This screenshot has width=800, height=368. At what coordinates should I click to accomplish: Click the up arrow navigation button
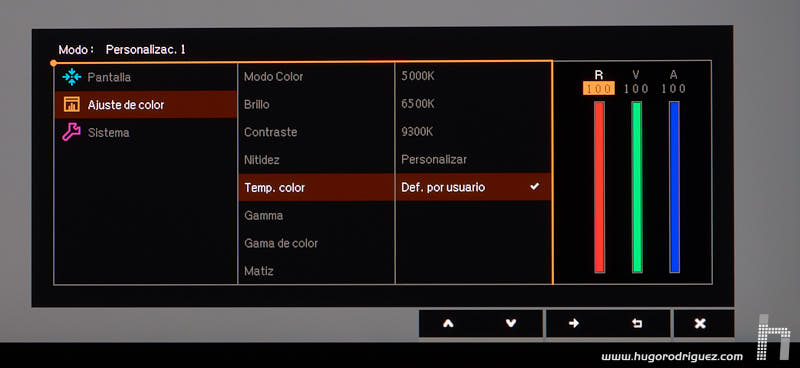[448, 323]
